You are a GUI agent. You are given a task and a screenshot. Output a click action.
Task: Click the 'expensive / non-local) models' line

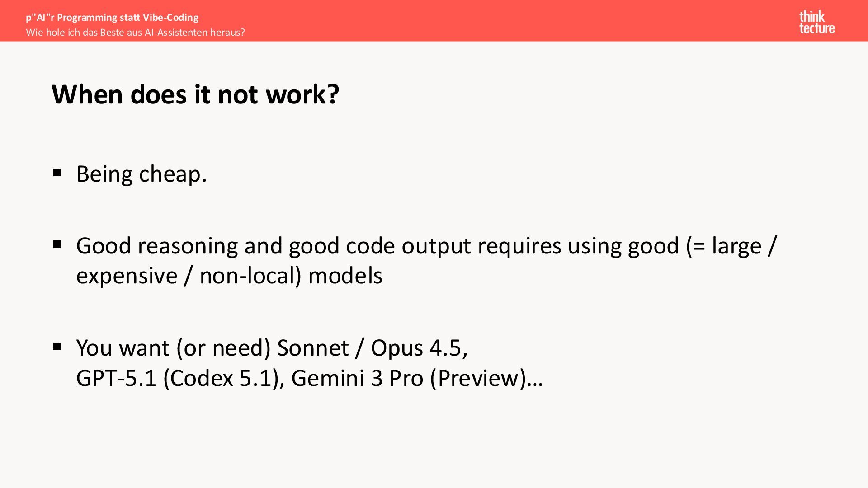pyautogui.click(x=229, y=276)
